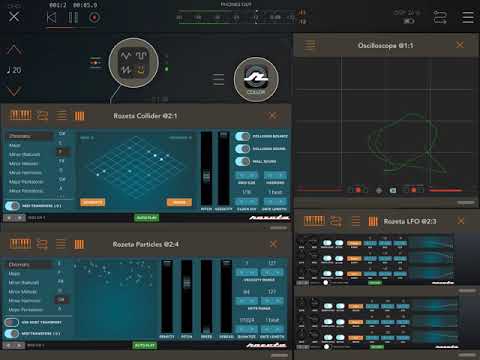Image resolution: width=480 pixels, height=360 pixels.
Task: Adjust the Pitch slider in Collider
Action: point(206,168)
